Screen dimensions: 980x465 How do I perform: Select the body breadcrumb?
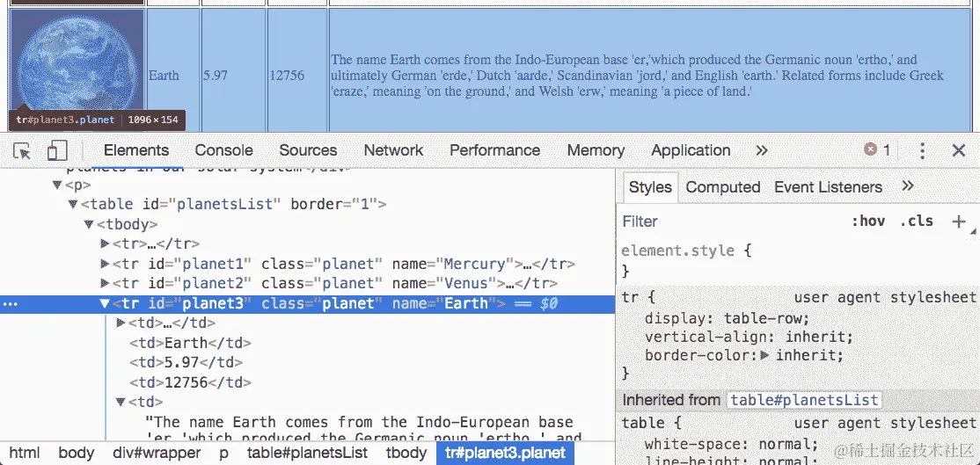77,453
